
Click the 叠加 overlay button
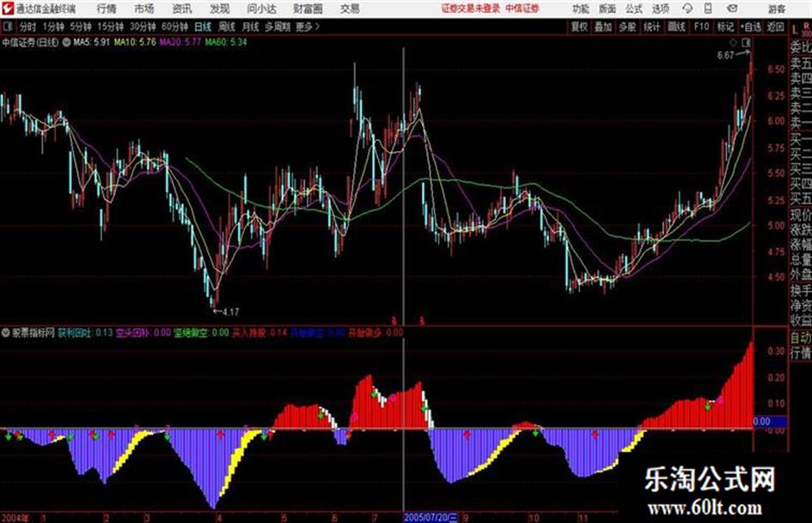(603, 27)
